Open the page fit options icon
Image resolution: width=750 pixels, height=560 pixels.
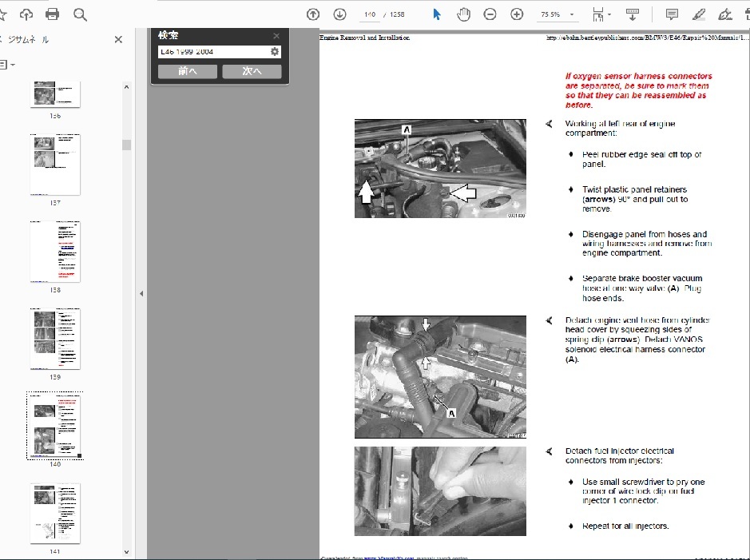coord(601,14)
